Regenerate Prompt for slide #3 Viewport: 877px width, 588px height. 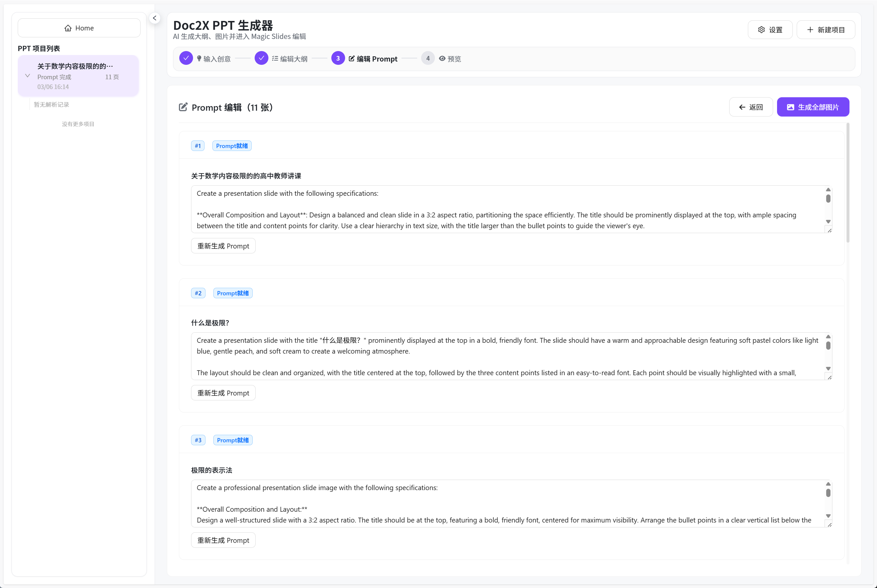(x=223, y=541)
